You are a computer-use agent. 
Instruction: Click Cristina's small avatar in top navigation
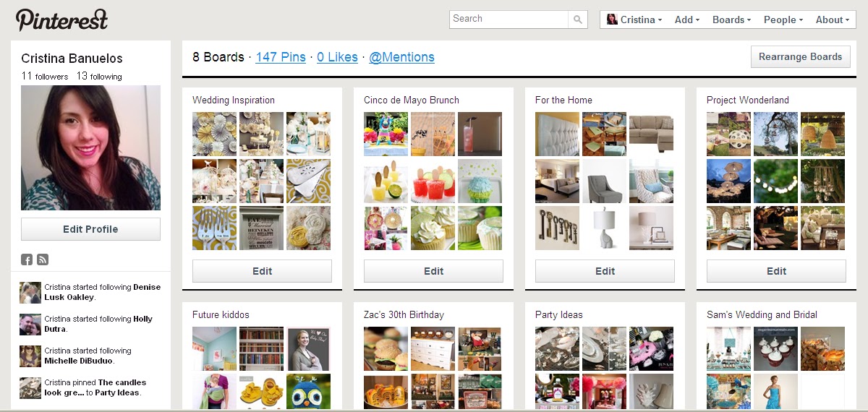click(612, 20)
